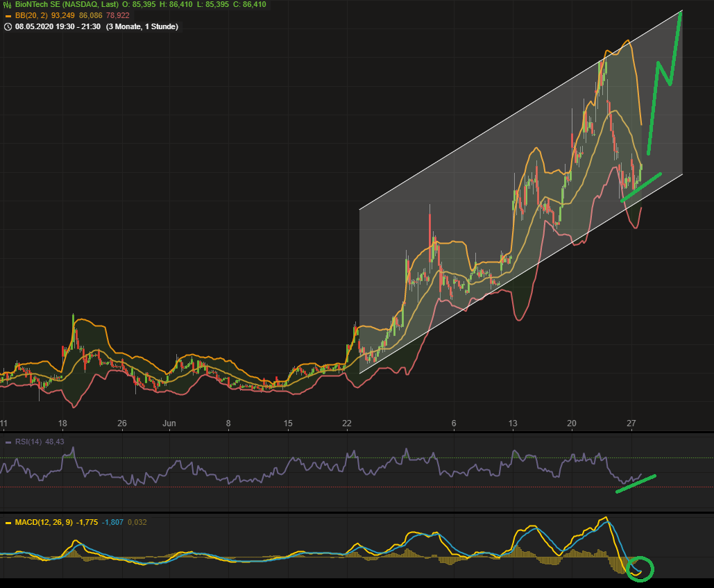The width and height of the screenshot is (714, 588).
Task: Click the x-axis month label Jun
Action: (169, 423)
